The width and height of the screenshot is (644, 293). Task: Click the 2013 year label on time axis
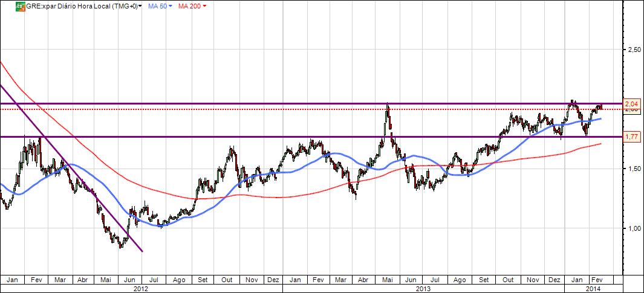tap(423, 289)
